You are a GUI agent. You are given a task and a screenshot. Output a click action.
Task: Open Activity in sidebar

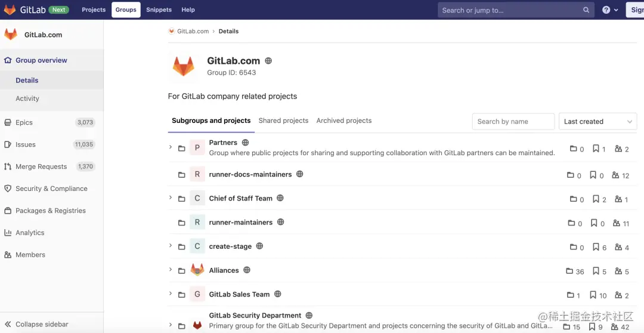pos(27,98)
